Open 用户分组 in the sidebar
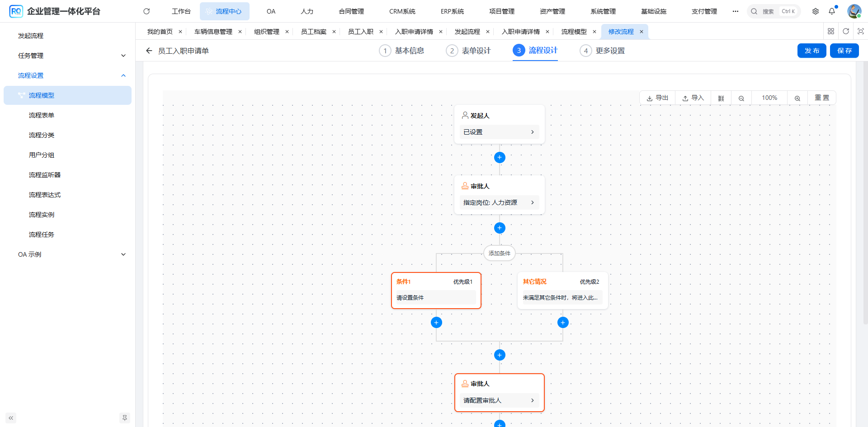Screen dimensions: 868x427 tap(68, 155)
